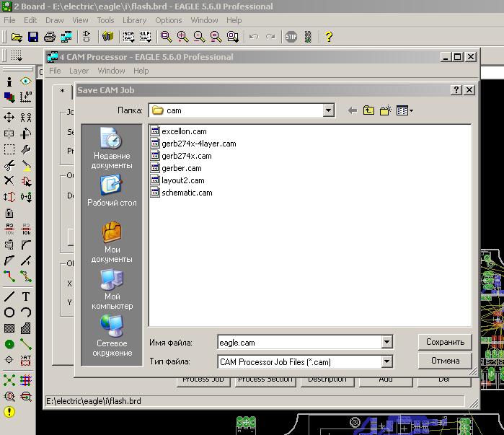Click the Back arrow in Save dialog
Image resolution: width=504 pixels, height=435 pixels.
(x=352, y=110)
